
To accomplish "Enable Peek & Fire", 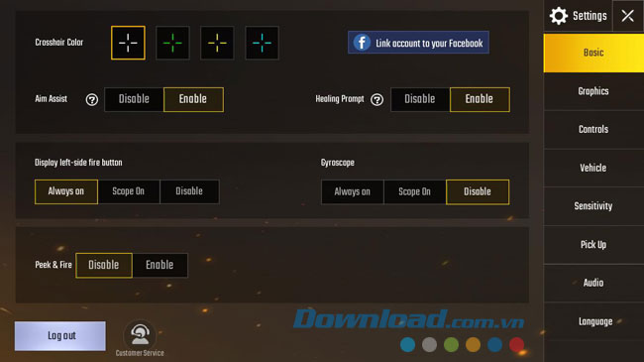I will [160, 265].
